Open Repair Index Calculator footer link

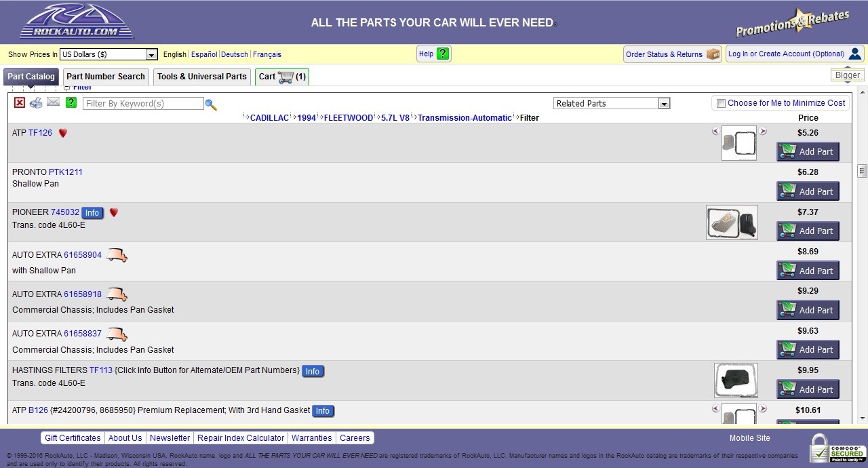(x=241, y=438)
